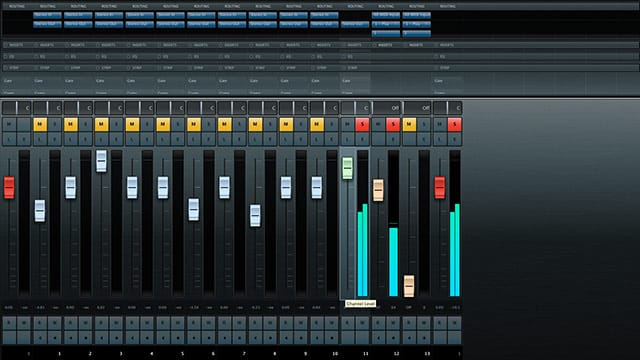Mute channel 12 with its M button
Image resolution: width=640 pixels, height=360 pixels.
click(378, 124)
